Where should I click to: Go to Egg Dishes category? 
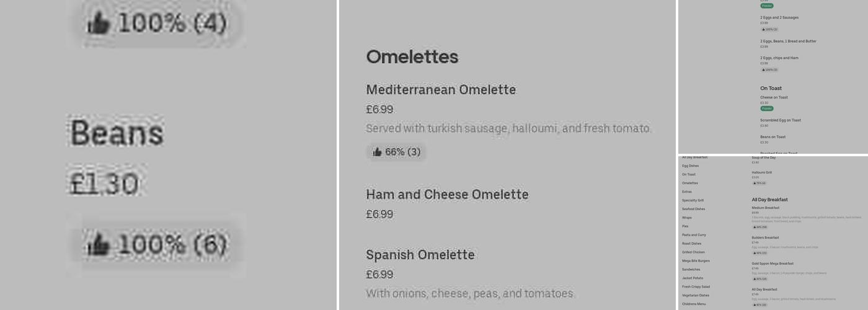point(690,166)
